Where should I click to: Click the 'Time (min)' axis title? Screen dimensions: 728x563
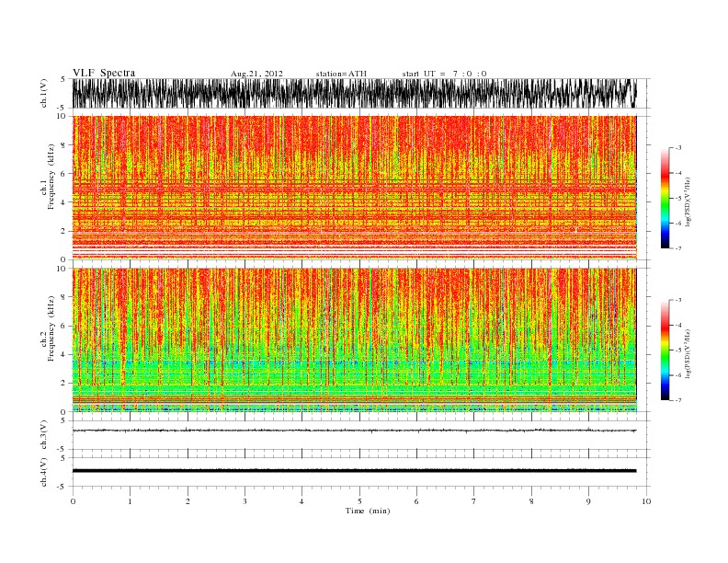click(x=368, y=511)
